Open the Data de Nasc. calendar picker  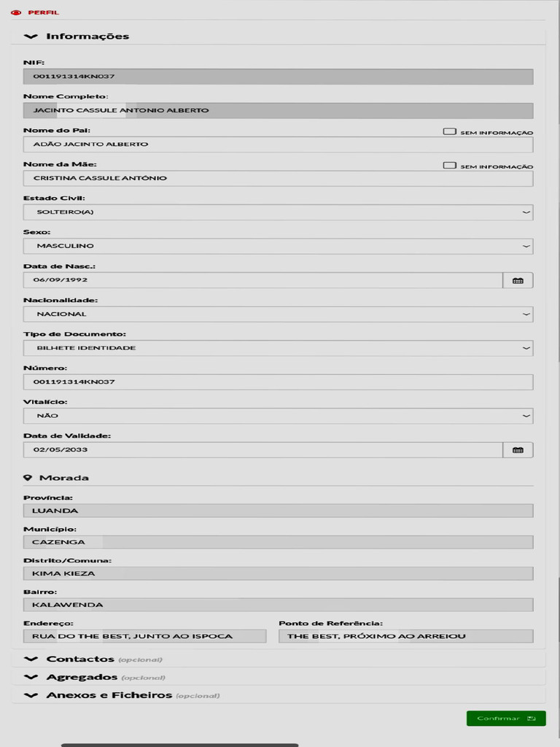(x=518, y=280)
